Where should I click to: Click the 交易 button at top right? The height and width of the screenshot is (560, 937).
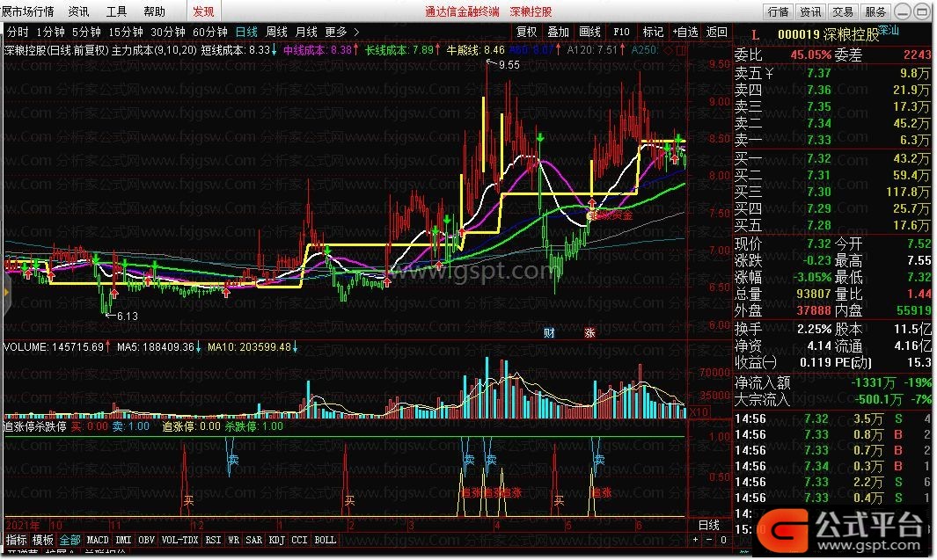[x=843, y=11]
